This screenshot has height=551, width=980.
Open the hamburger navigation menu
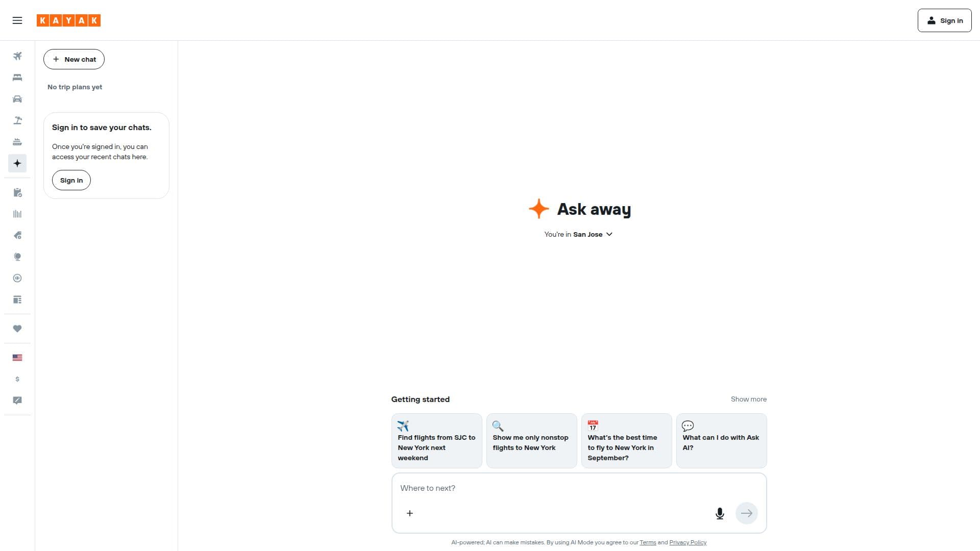coord(17,20)
